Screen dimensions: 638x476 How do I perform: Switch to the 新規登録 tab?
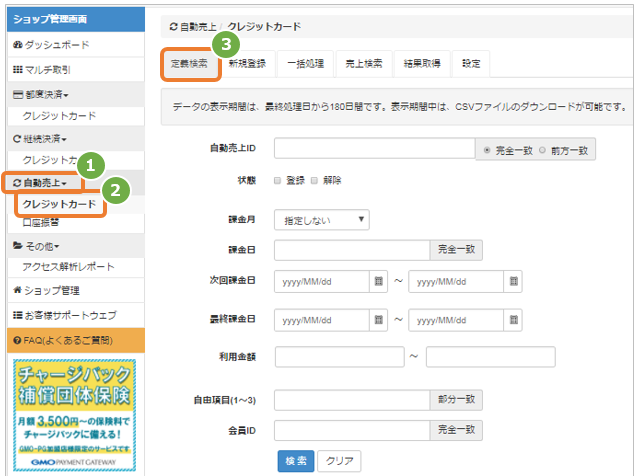(247, 63)
